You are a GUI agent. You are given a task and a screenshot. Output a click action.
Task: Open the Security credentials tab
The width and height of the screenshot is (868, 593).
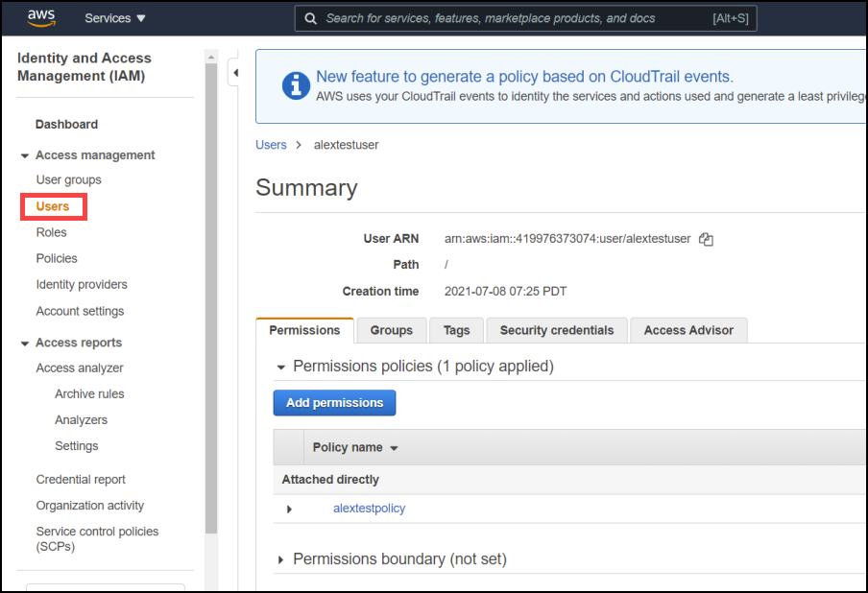(556, 330)
